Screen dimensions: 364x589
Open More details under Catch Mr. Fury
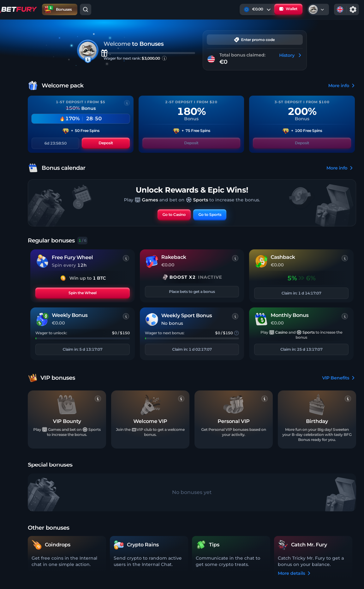click(294, 573)
